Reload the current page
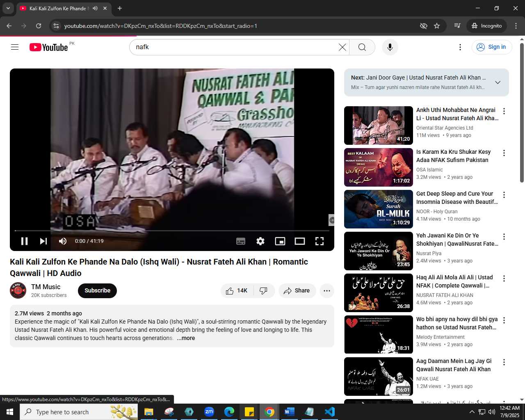Viewport: 525px width, 420px height. 39,26
